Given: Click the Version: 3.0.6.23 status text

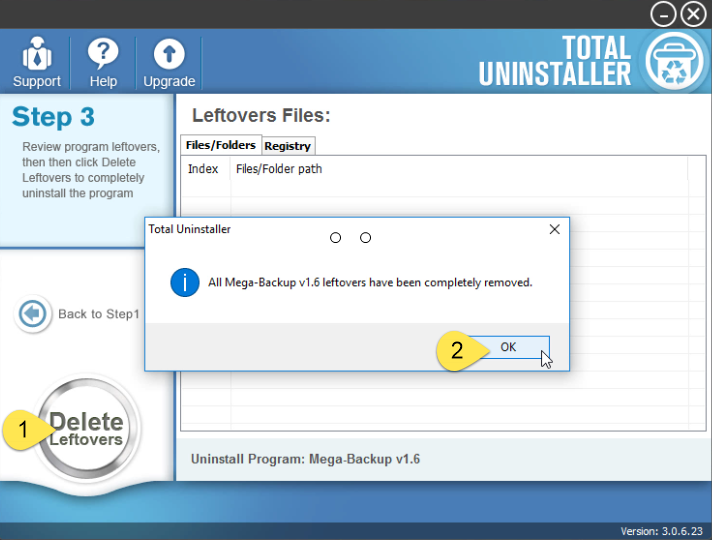Looking at the screenshot, I should click(x=661, y=531).
